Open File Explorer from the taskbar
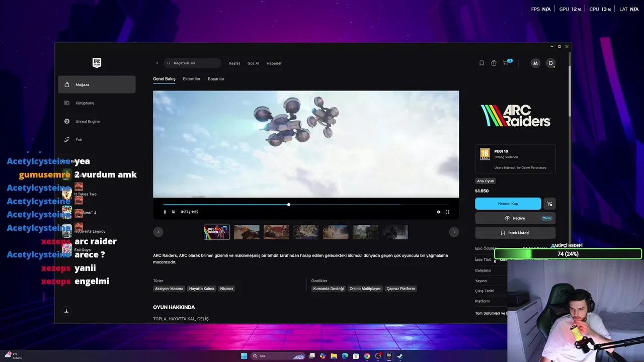Viewport: 644px width, 362px height. tap(334, 356)
